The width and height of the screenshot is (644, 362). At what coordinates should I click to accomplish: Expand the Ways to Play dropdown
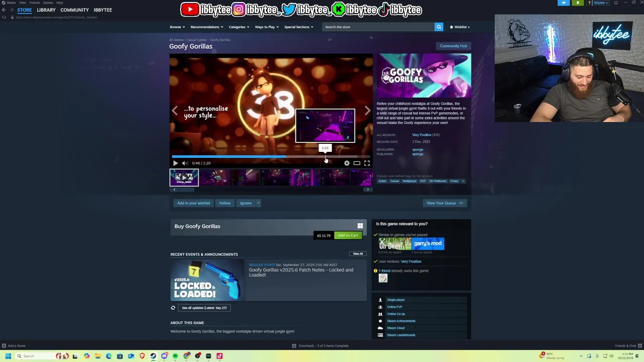coord(267,27)
